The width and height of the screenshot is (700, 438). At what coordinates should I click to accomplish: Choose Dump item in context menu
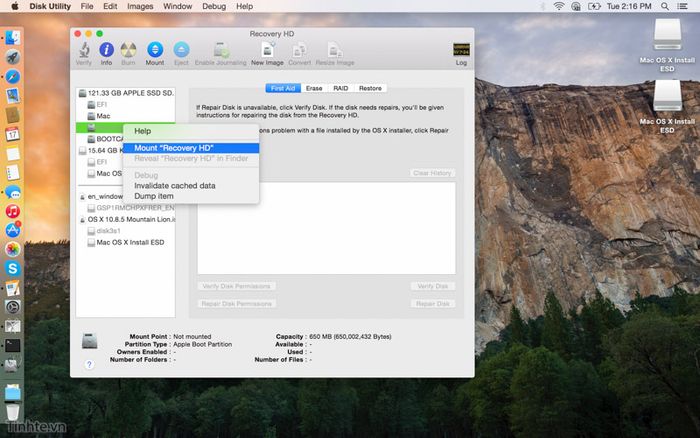[x=191, y=196]
